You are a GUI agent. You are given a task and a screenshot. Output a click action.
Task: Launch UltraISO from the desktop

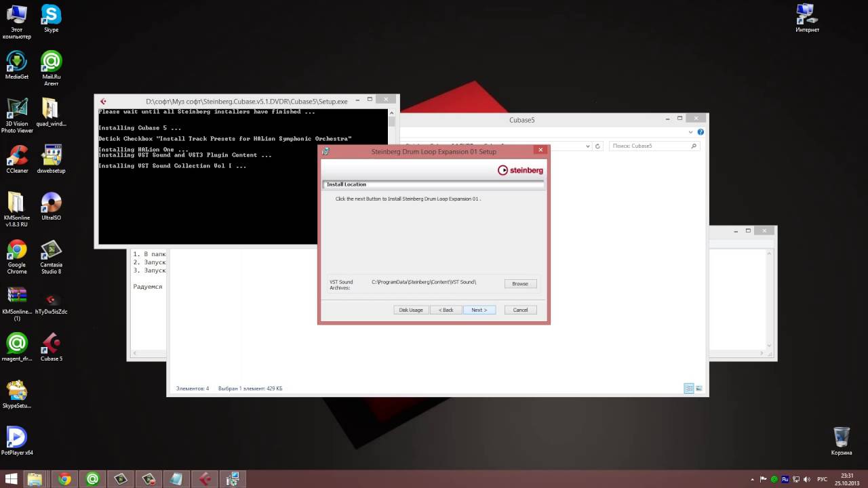coord(51,206)
